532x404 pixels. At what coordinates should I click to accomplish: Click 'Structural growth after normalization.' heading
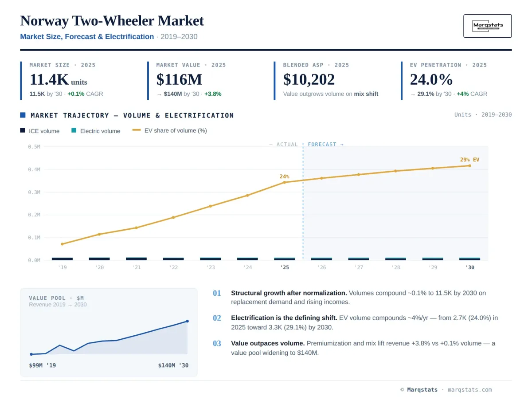tap(289, 293)
